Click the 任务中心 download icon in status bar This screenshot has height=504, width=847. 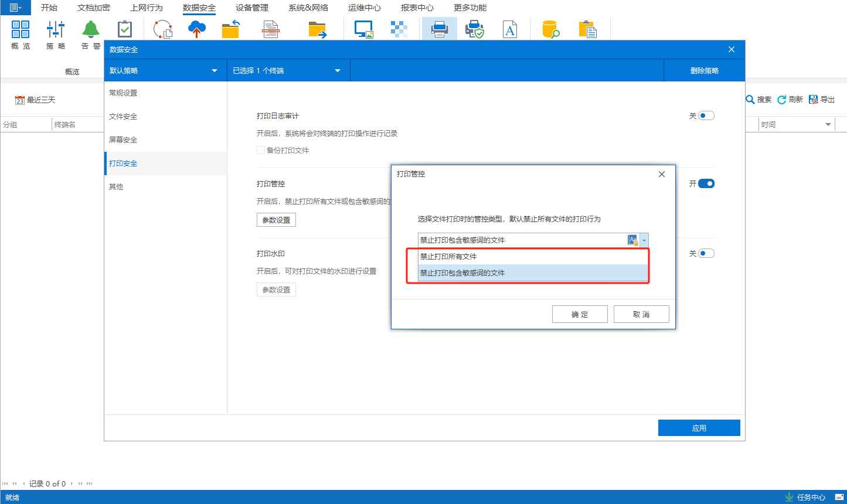point(789,497)
